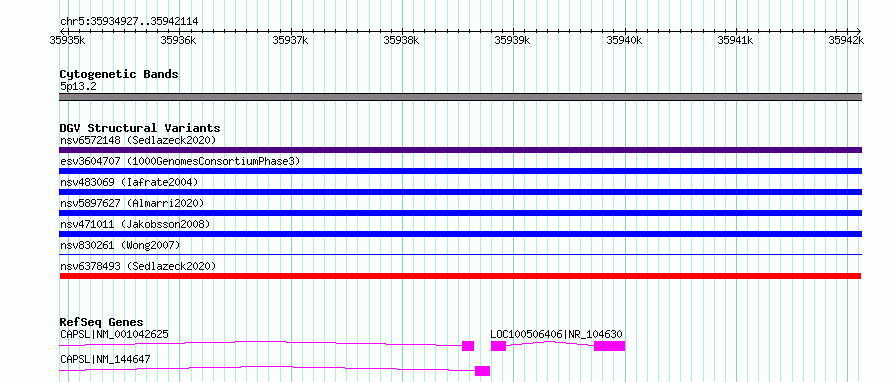
Task: Click the 35939k ruler tick label
Action: tap(513, 40)
